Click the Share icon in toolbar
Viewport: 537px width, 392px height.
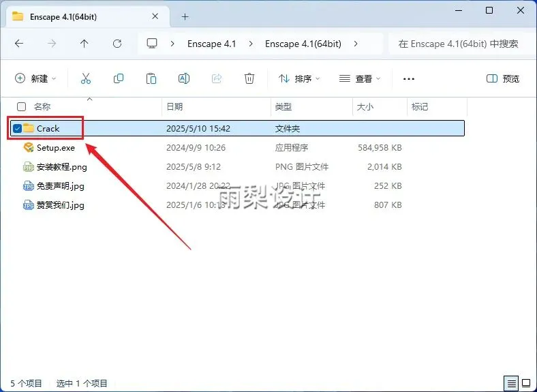tap(217, 78)
